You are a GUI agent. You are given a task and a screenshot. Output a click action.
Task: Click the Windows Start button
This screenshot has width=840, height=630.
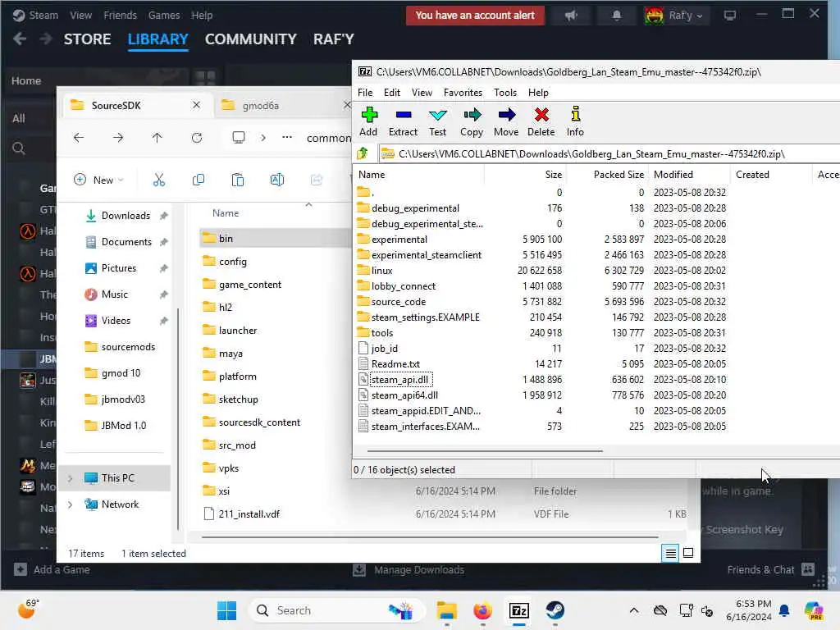click(x=226, y=610)
